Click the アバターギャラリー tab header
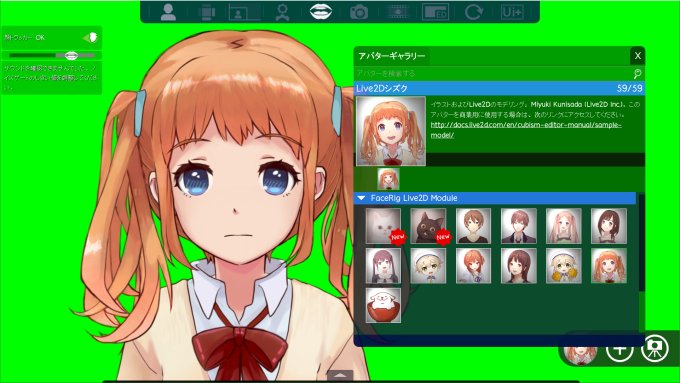 (392, 56)
